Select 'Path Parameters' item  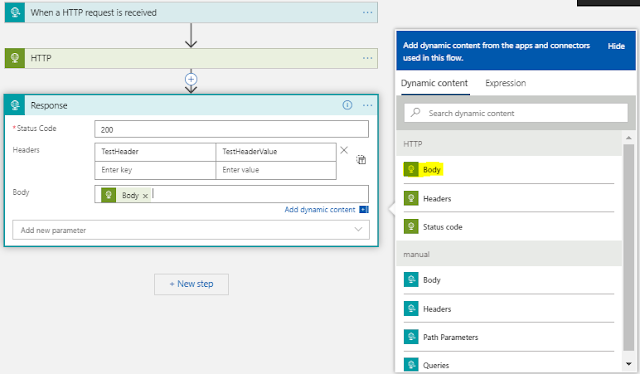pyautogui.click(x=450, y=337)
